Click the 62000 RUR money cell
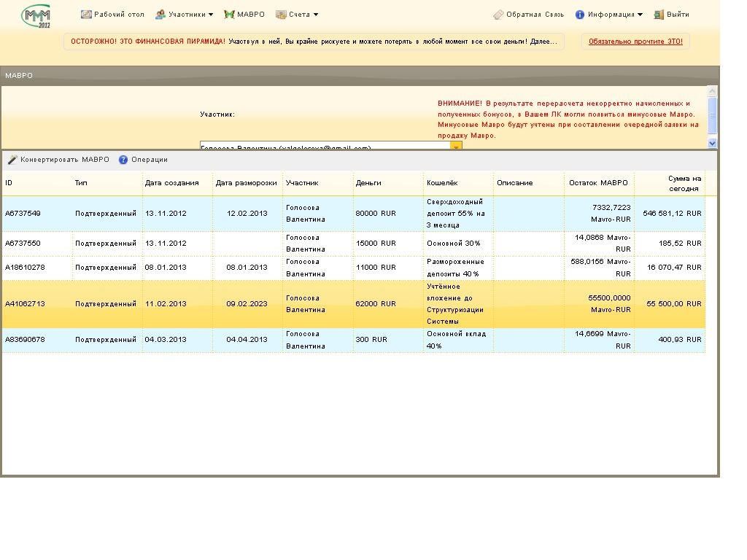This screenshot has height=560, width=747. 388,304
